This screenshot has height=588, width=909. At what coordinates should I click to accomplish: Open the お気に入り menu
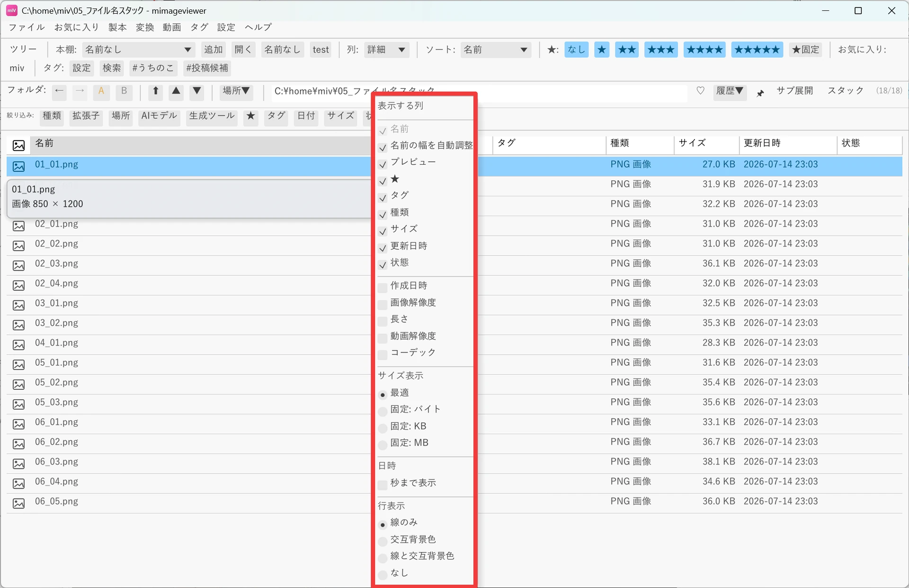tap(76, 27)
